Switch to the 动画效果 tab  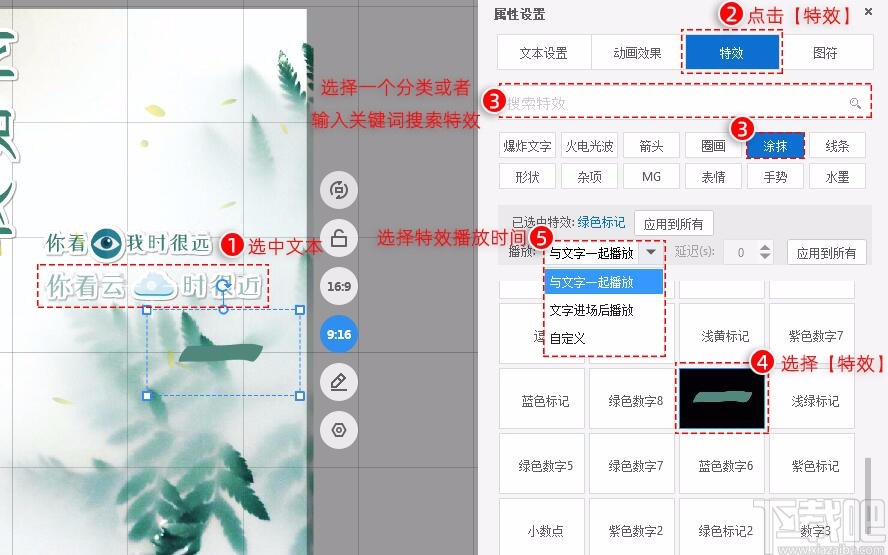pyautogui.click(x=637, y=53)
